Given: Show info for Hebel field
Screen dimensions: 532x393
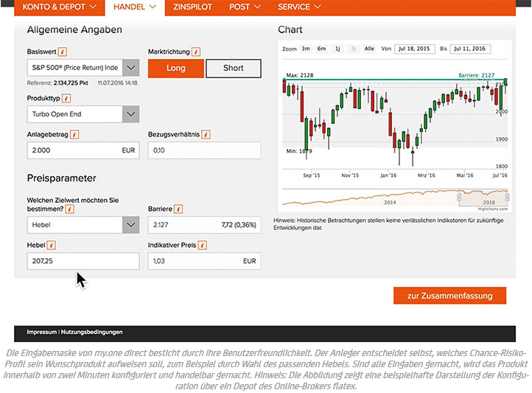Looking at the screenshot, I should (x=52, y=245).
